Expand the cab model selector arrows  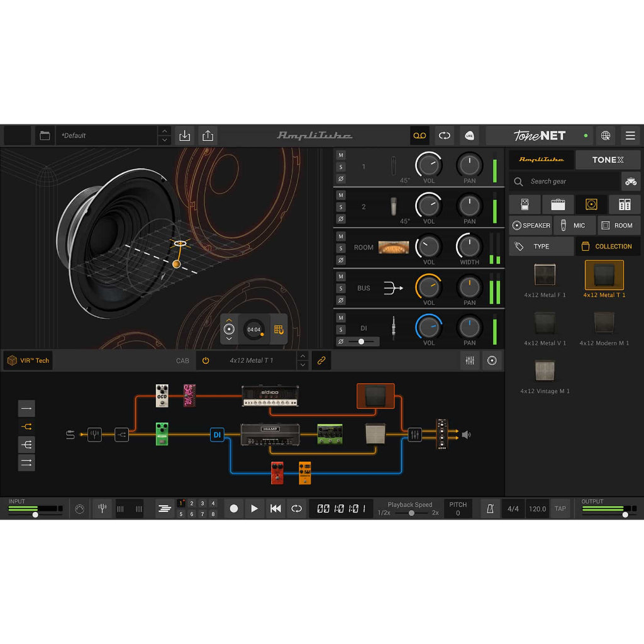coord(303,360)
